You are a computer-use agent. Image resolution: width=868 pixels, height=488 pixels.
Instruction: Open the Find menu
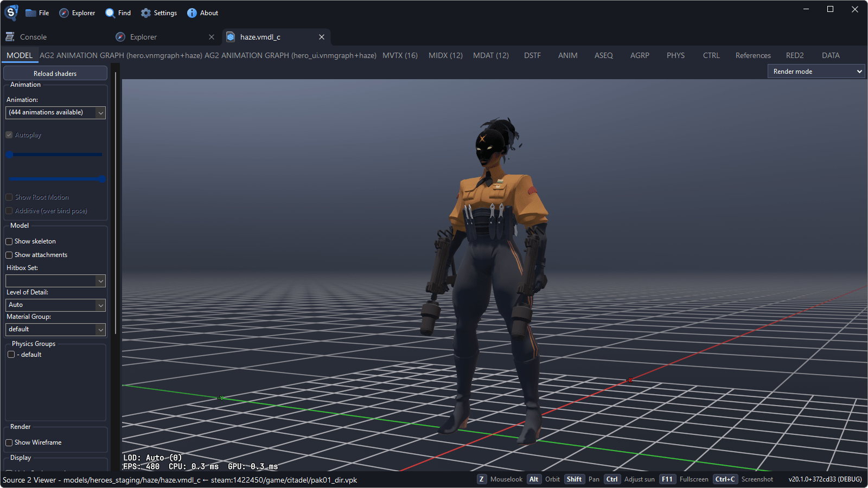coord(118,13)
